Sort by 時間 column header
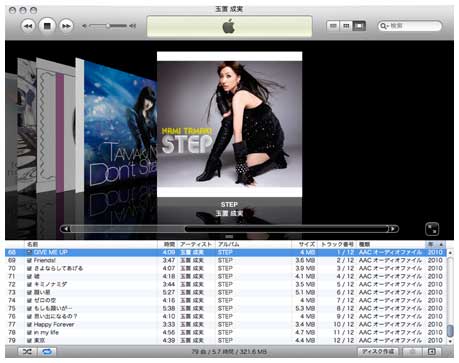The height and width of the screenshot is (363, 459). [168, 244]
